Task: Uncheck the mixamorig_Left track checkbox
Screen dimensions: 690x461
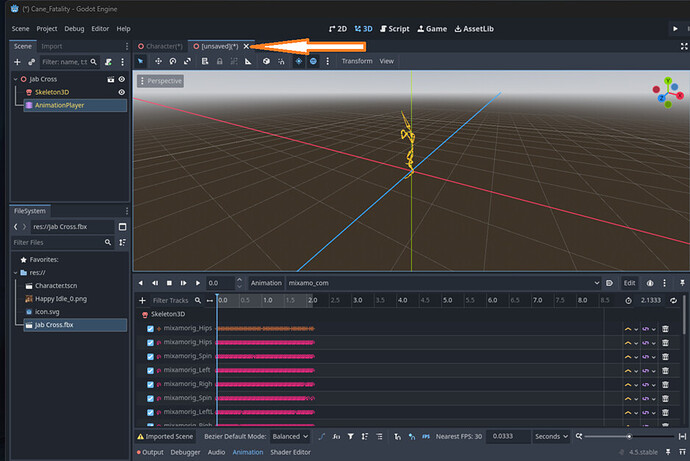Action: 151,370
